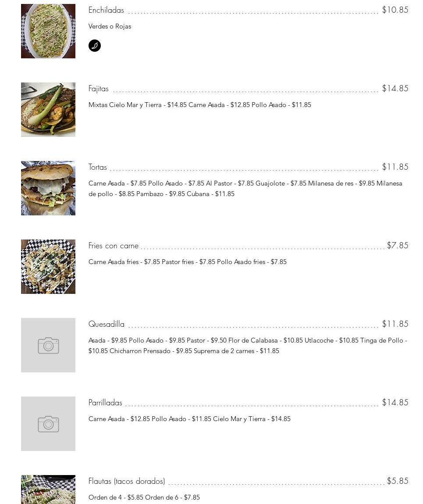Open the Fajitas dish photo
The width and height of the screenshot is (423, 504).
click(x=48, y=110)
